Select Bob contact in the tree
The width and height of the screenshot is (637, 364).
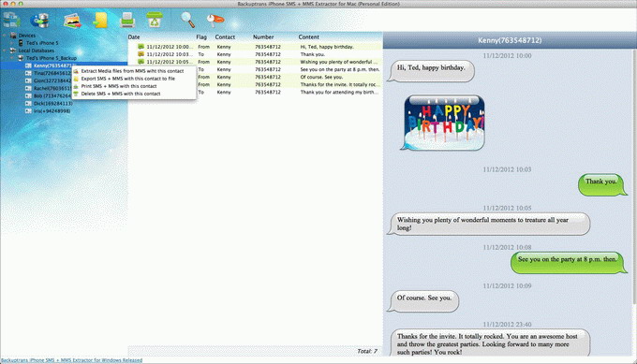[x=52, y=95]
